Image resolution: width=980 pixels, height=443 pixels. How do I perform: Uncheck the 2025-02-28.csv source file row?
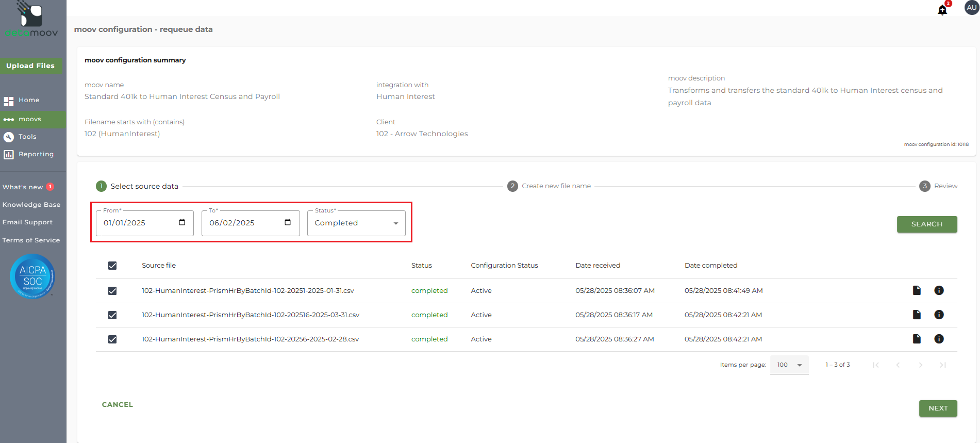point(112,339)
